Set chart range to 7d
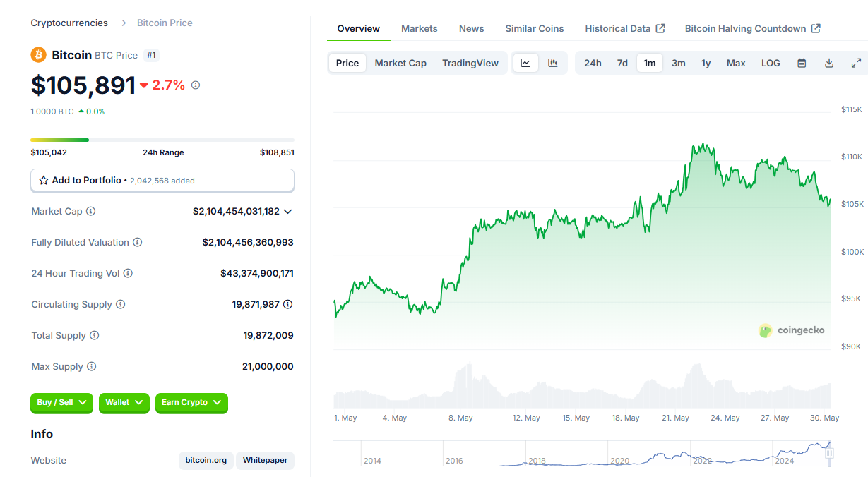 click(622, 63)
